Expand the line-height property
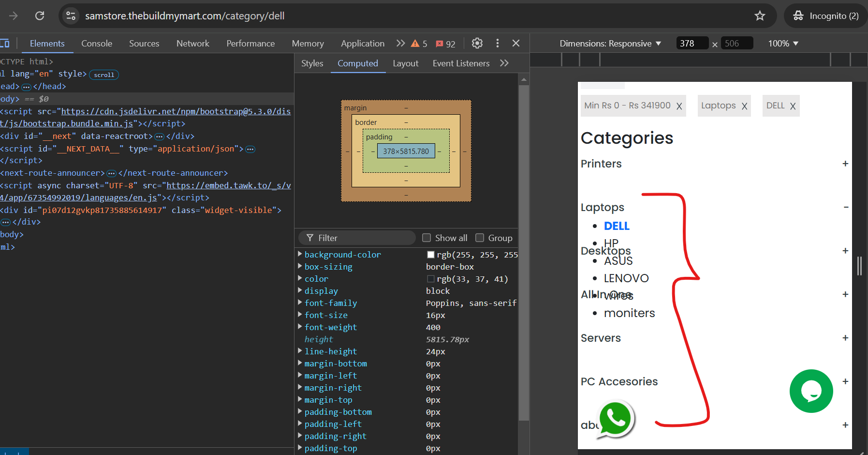This screenshot has width=868, height=455. pos(300,351)
